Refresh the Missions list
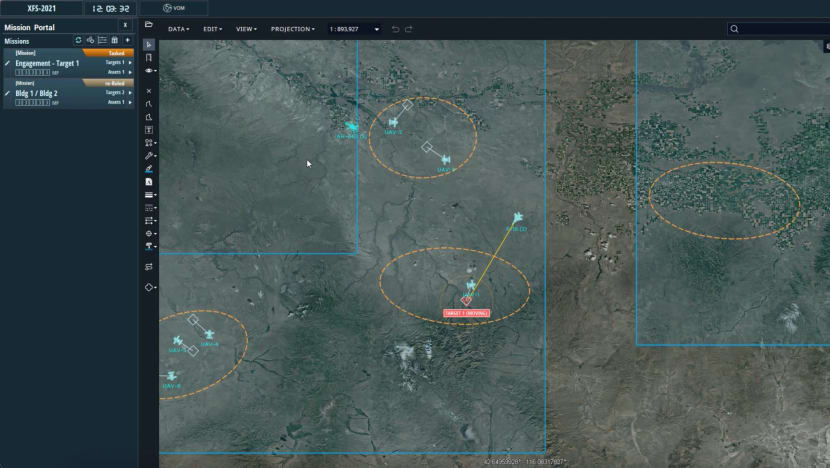Viewport: 830px width, 468px height. click(x=78, y=41)
